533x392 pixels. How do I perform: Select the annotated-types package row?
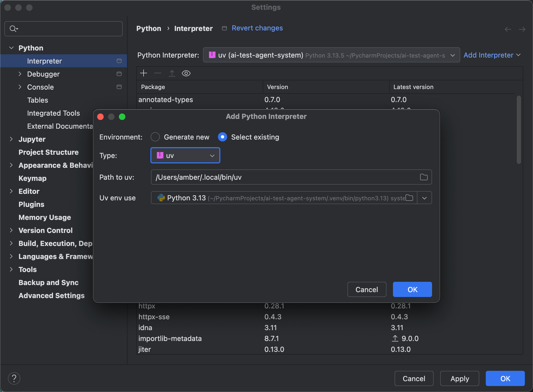[x=326, y=100]
